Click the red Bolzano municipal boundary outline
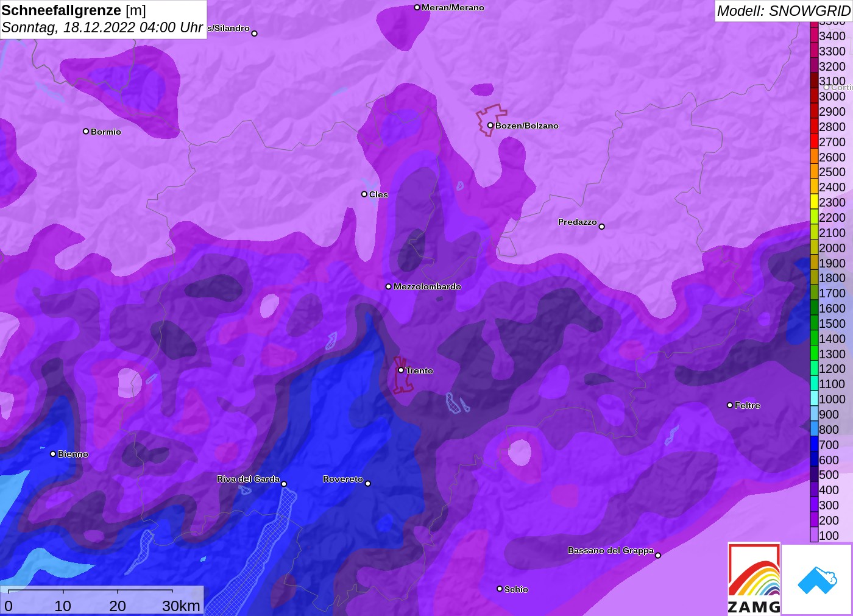Viewport: 853px width, 616px height. point(490,120)
